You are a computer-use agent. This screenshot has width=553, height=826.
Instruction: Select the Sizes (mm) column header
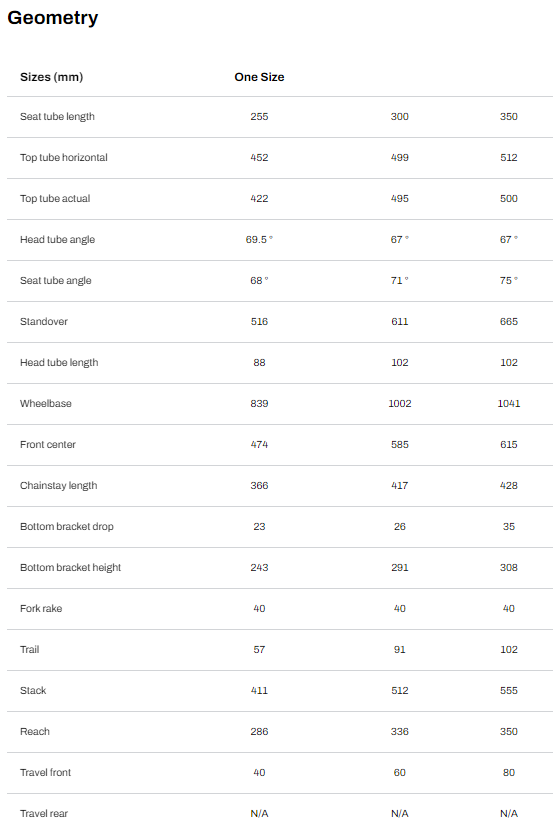pyautogui.click(x=52, y=77)
